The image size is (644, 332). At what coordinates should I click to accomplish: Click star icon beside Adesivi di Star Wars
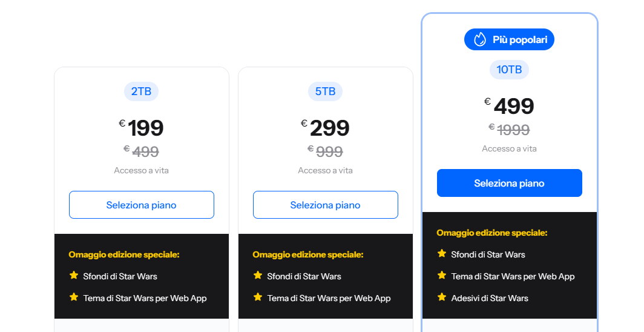tap(442, 297)
